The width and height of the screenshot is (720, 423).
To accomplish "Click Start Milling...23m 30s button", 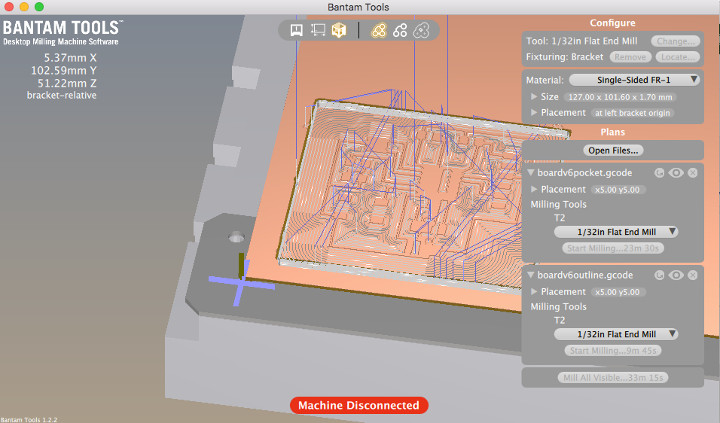I will [613, 248].
